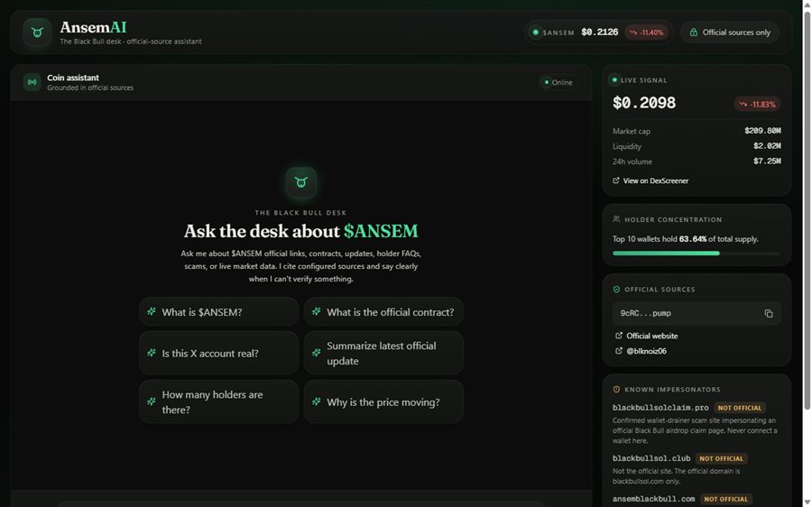Viewport: 812px width, 507px height.
Task: Click the $0.2126 header price
Action: tap(600, 32)
